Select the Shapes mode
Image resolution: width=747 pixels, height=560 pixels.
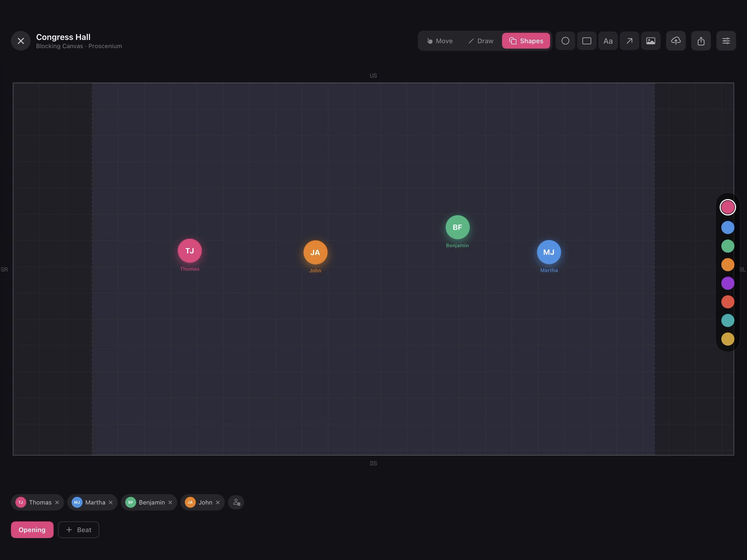coord(526,41)
